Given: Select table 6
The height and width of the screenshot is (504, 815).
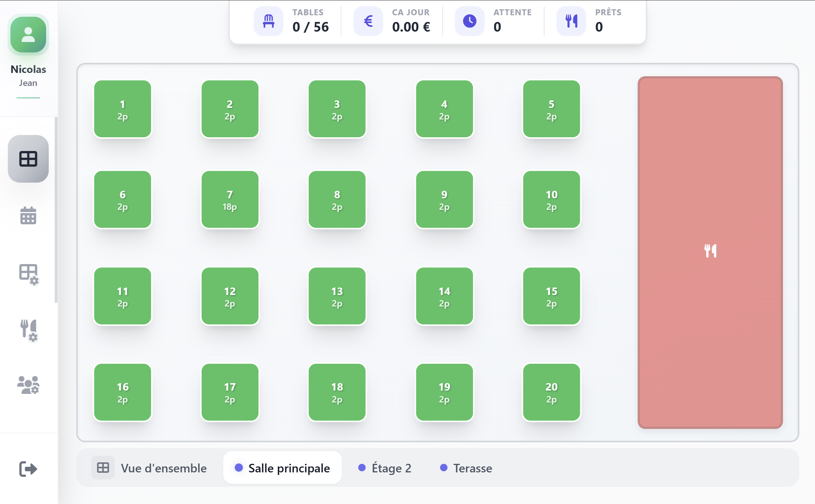Looking at the screenshot, I should pos(123,199).
